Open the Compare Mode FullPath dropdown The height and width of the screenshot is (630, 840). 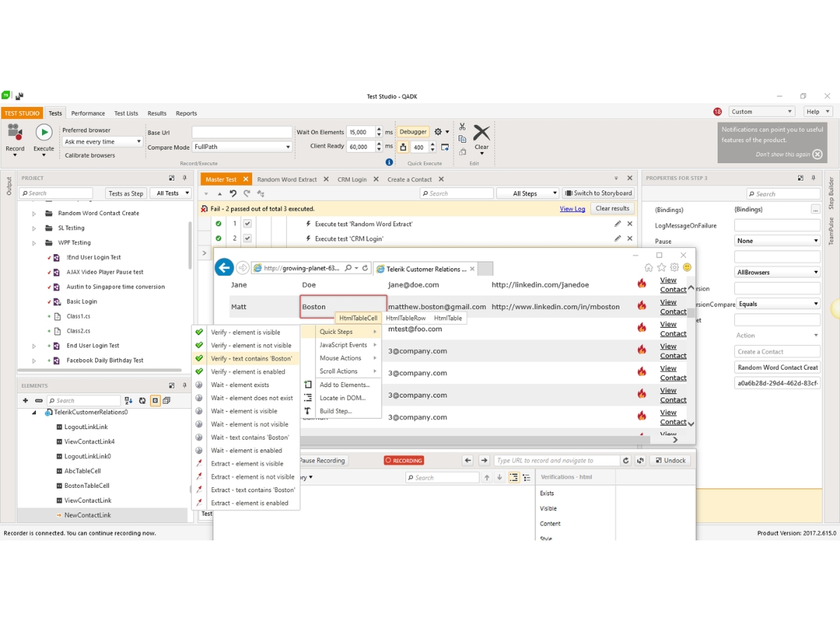pyautogui.click(x=242, y=147)
